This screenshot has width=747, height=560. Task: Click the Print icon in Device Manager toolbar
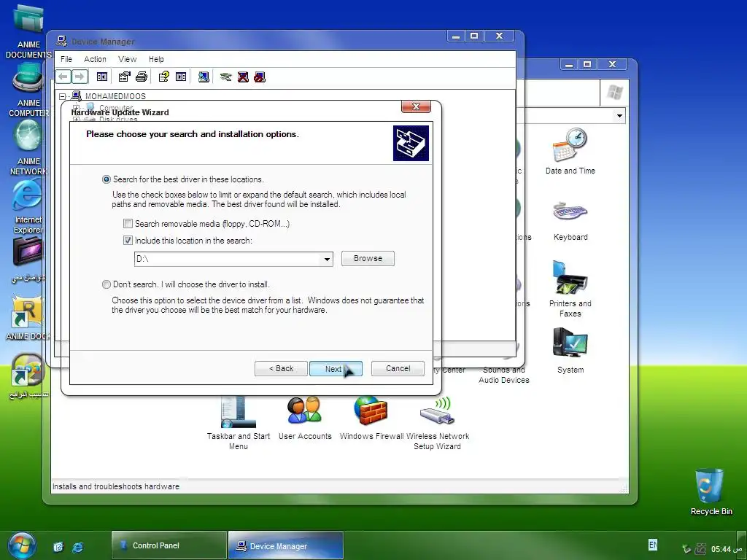click(142, 77)
